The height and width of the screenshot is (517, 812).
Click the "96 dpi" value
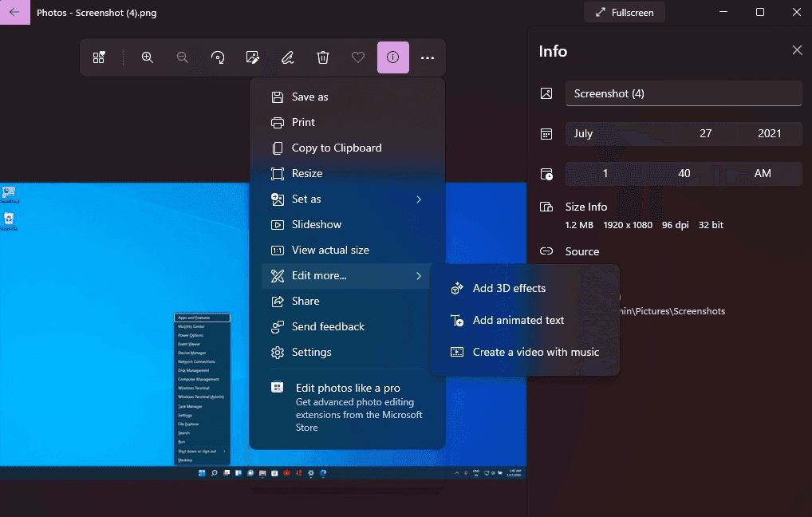pyautogui.click(x=676, y=225)
